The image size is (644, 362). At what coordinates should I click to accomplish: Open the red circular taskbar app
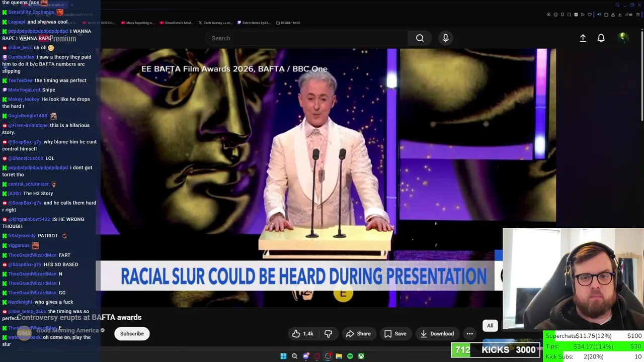(316, 356)
